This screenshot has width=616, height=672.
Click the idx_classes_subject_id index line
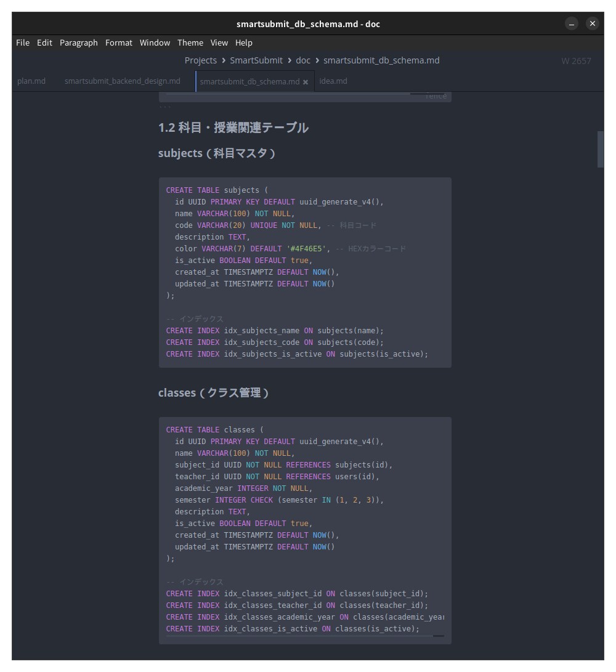point(297,594)
